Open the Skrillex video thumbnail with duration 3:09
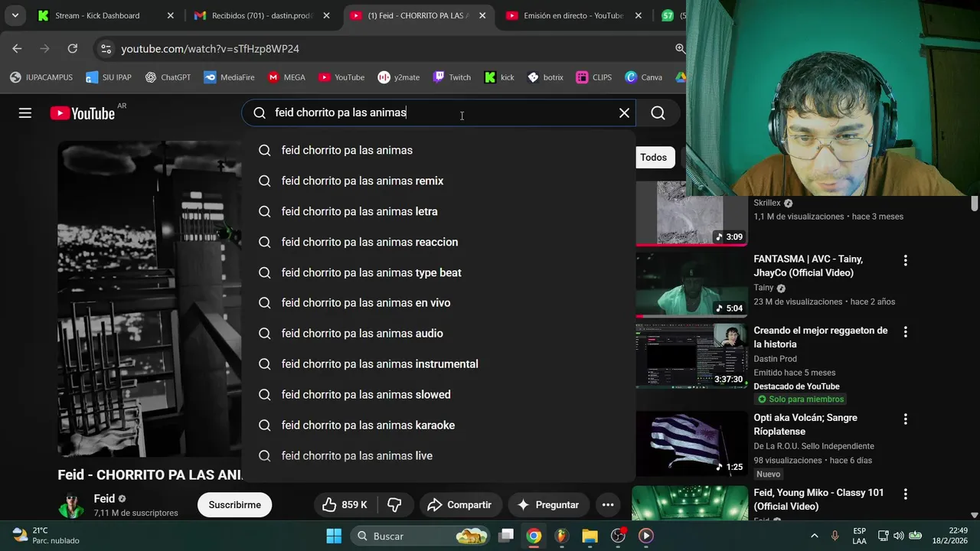Screen dimensions: 980x551 691,214
